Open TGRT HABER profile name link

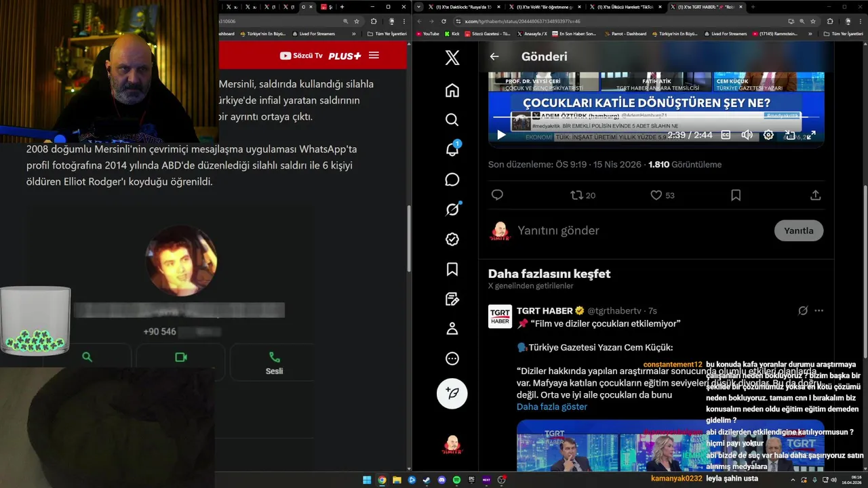click(x=545, y=310)
